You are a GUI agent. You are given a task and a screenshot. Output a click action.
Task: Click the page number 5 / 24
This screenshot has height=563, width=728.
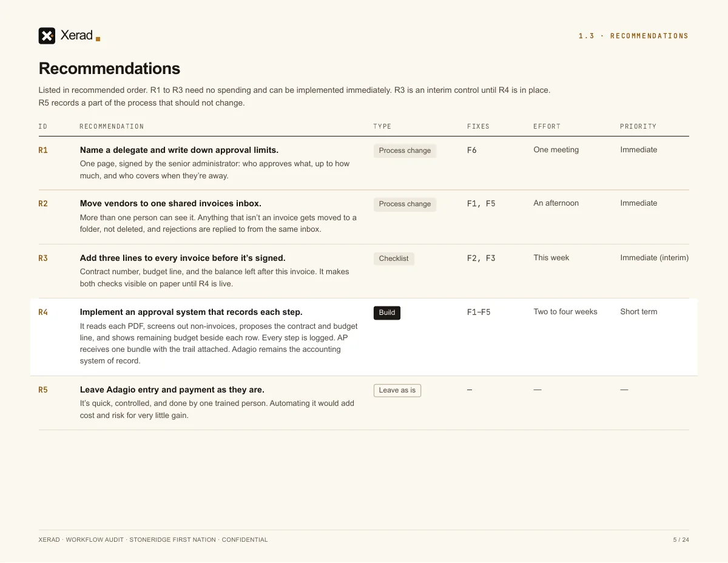point(681,540)
